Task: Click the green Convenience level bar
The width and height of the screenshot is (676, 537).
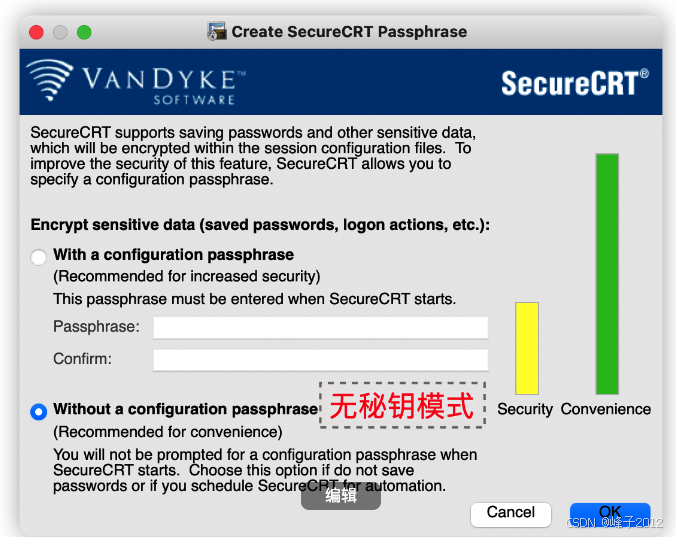Action: 607,274
